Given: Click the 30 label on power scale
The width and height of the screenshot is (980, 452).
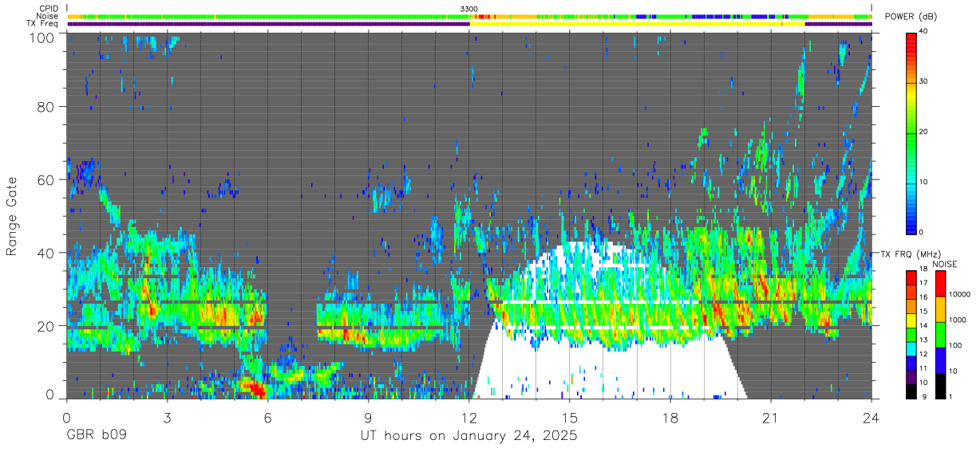Looking at the screenshot, I should pyautogui.click(x=923, y=82).
